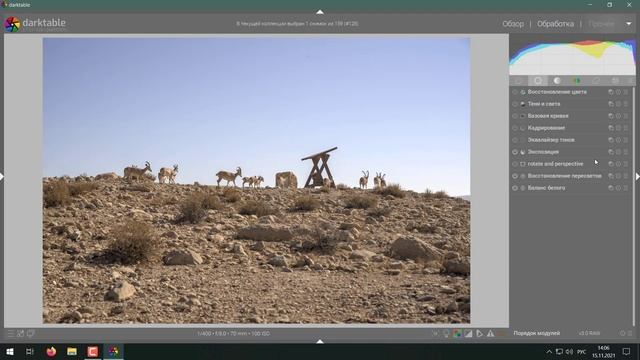Screen dimensions: 640x360
Task: Click multi-instance icon for Эквалайзер тонов
Action: click(x=611, y=140)
